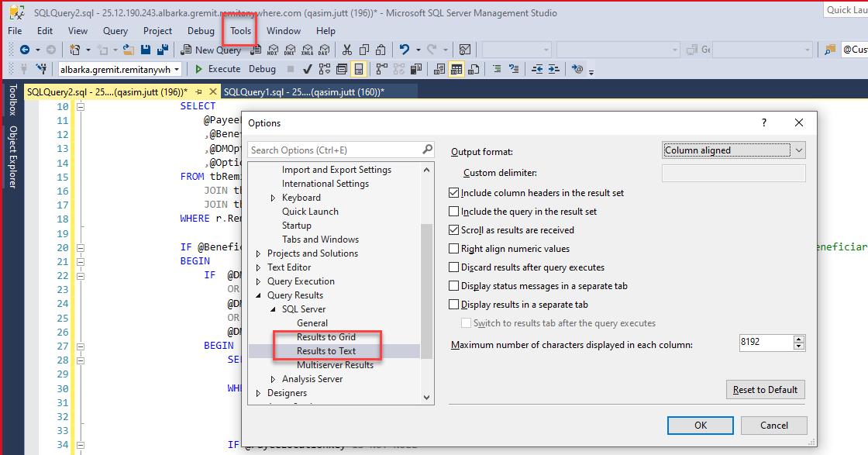
Task: Click the Paste clipboard icon
Action: [x=381, y=50]
